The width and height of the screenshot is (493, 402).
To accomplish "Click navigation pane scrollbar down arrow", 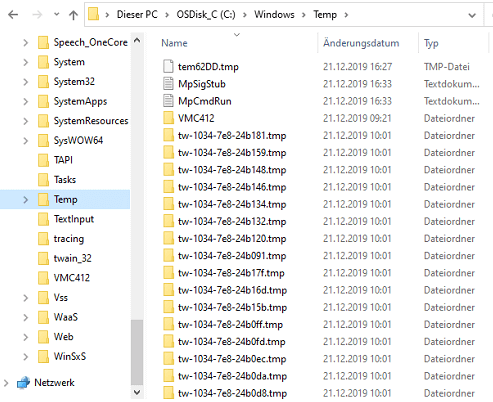I will [137, 392].
